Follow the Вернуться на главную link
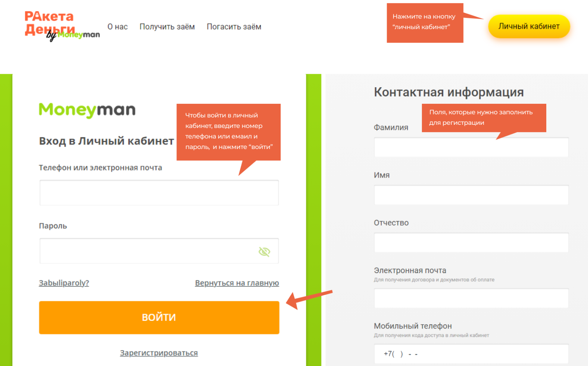 coord(237,283)
